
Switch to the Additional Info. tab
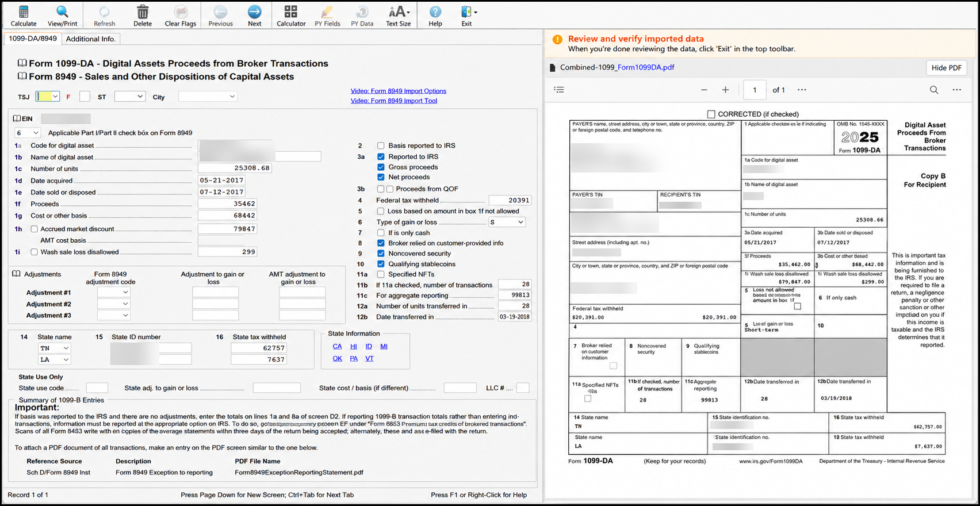(x=91, y=39)
